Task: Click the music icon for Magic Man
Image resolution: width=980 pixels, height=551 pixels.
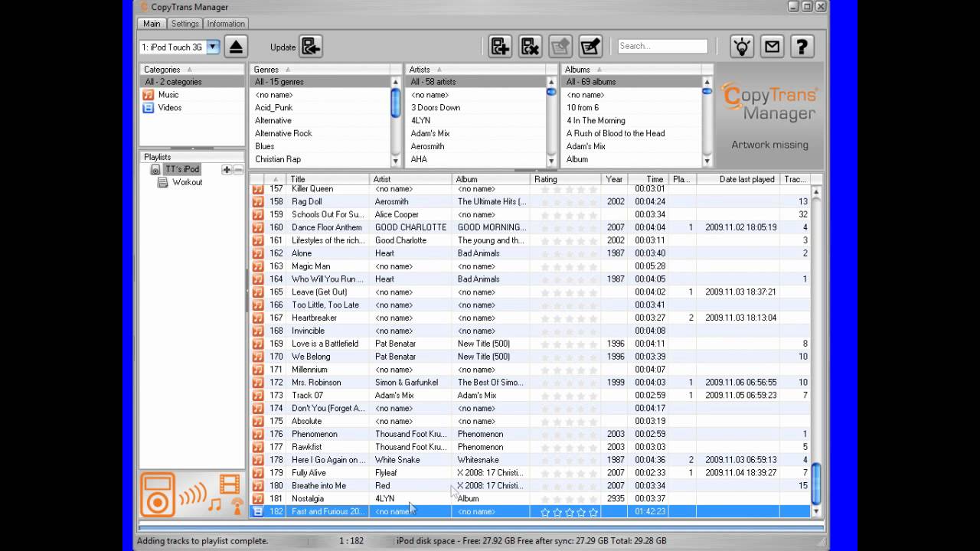Action: [x=258, y=266]
